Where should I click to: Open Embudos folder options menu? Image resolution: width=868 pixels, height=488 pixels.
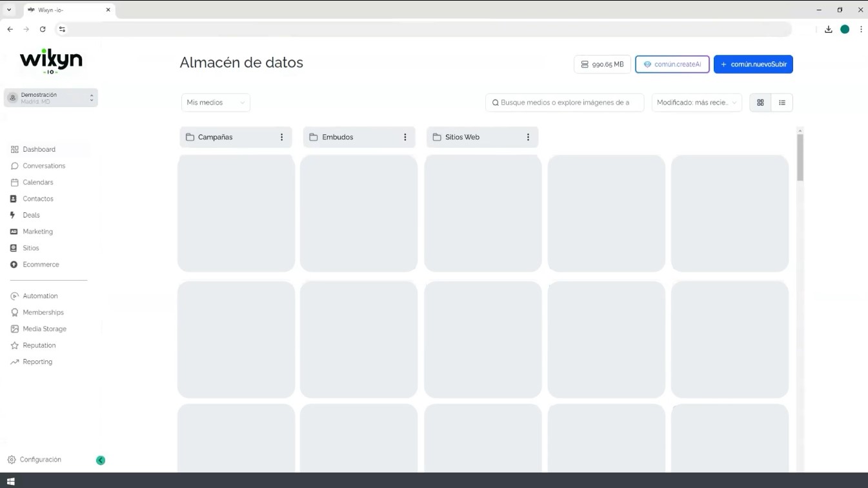405,137
